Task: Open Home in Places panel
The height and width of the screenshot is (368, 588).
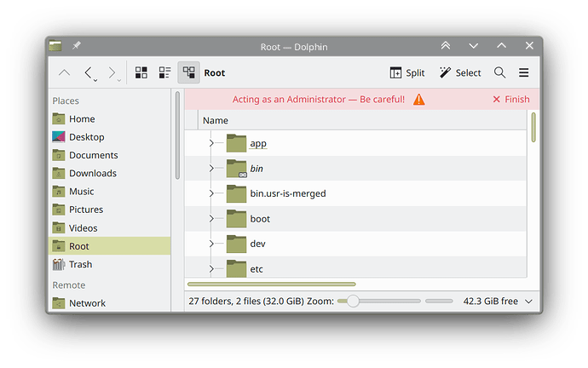Action: pyautogui.click(x=110, y=118)
